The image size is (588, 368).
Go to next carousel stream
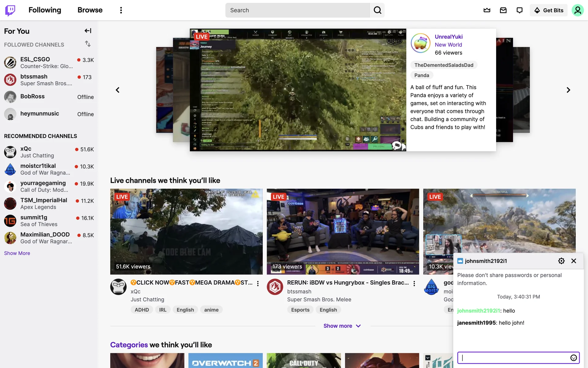pos(568,90)
